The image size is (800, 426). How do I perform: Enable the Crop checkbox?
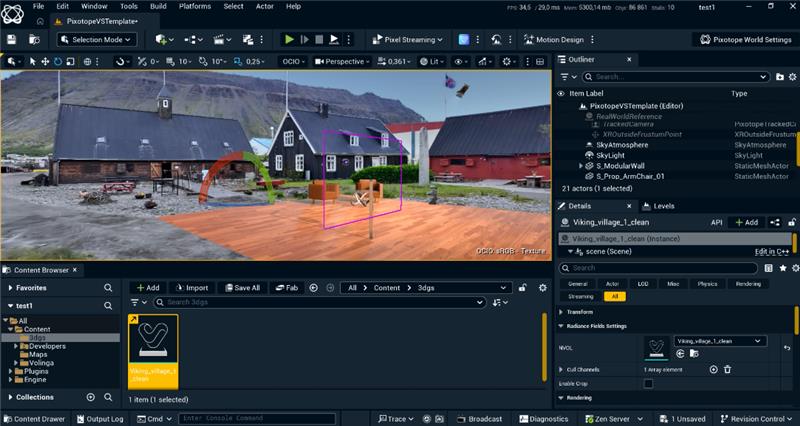[x=648, y=384]
